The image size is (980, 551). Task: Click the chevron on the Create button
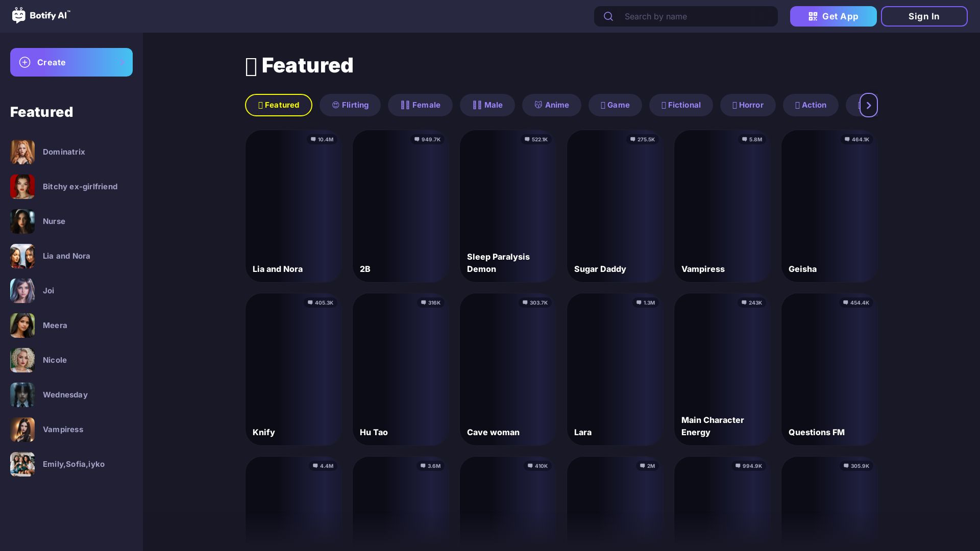tap(122, 62)
